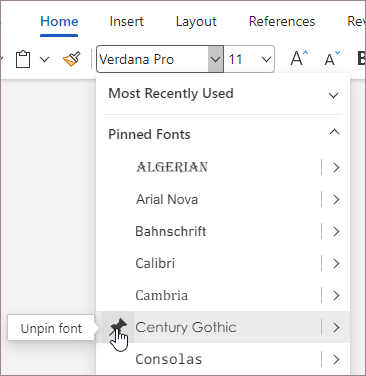Expand Calibri font variants arrow
Viewport: 366px width, 376px height.
pyautogui.click(x=336, y=263)
